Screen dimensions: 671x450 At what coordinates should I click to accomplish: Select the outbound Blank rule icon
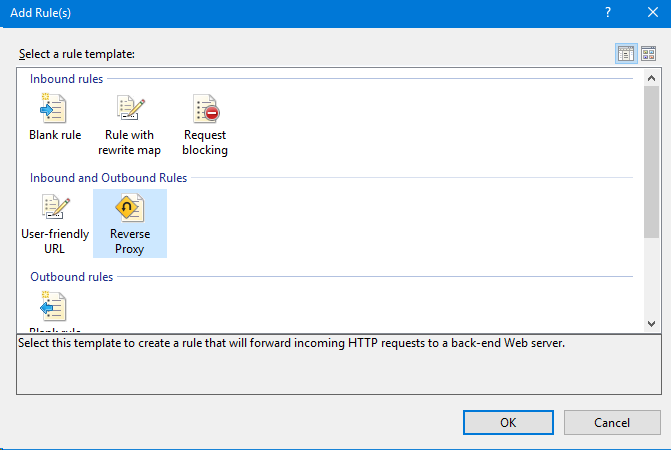click(53, 307)
